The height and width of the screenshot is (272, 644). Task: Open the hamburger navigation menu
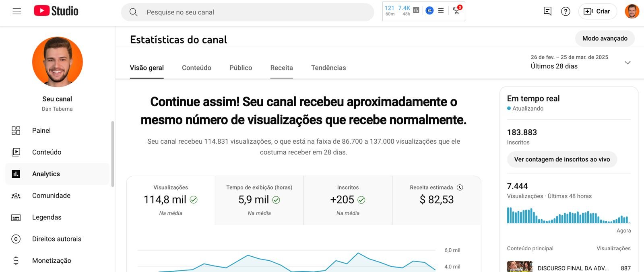pyautogui.click(x=17, y=11)
